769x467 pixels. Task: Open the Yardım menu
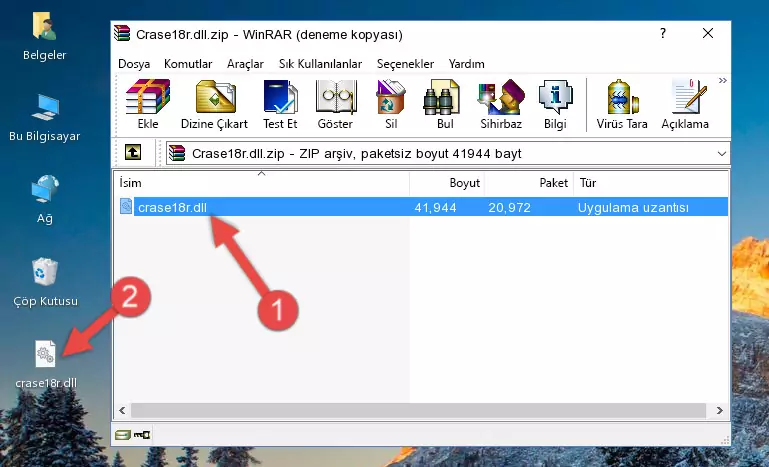tap(466, 64)
